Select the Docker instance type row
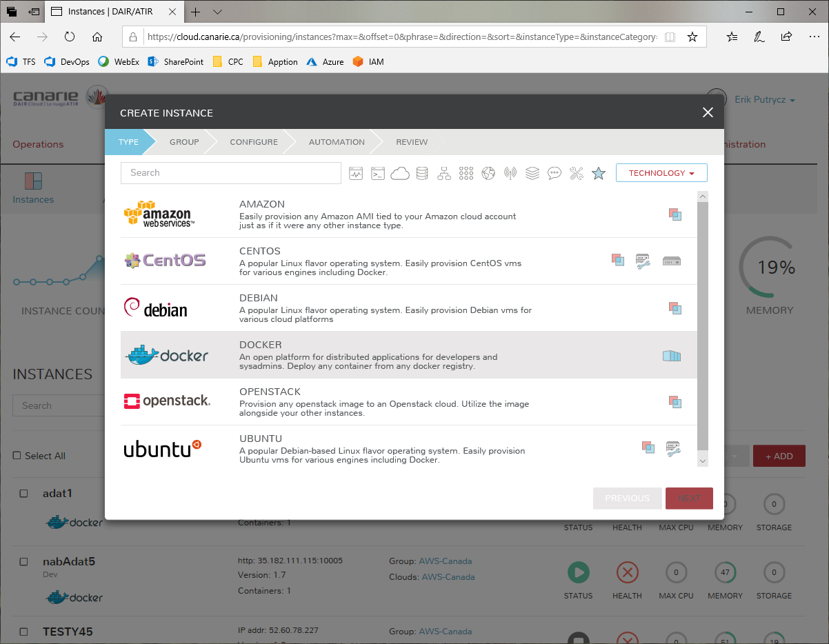The image size is (829, 644). (408, 355)
